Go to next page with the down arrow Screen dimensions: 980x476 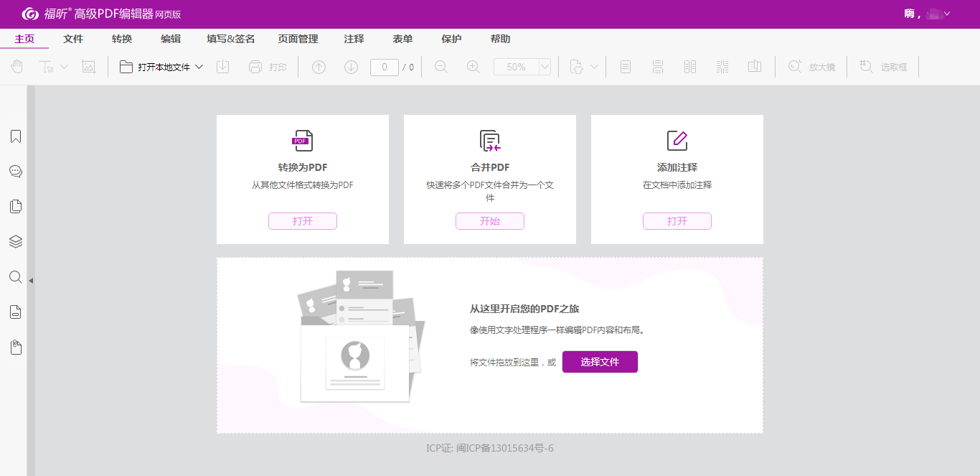[351, 67]
